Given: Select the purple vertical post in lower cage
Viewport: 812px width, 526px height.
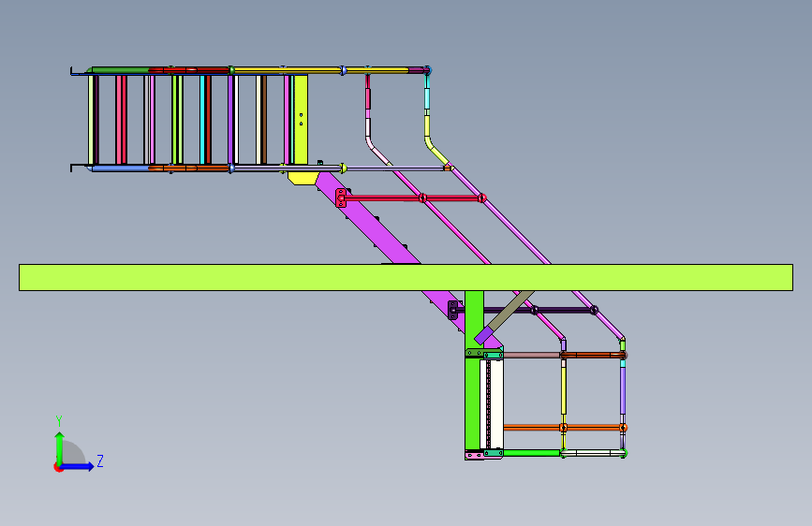Looking at the screenshot, I should pos(623,391).
